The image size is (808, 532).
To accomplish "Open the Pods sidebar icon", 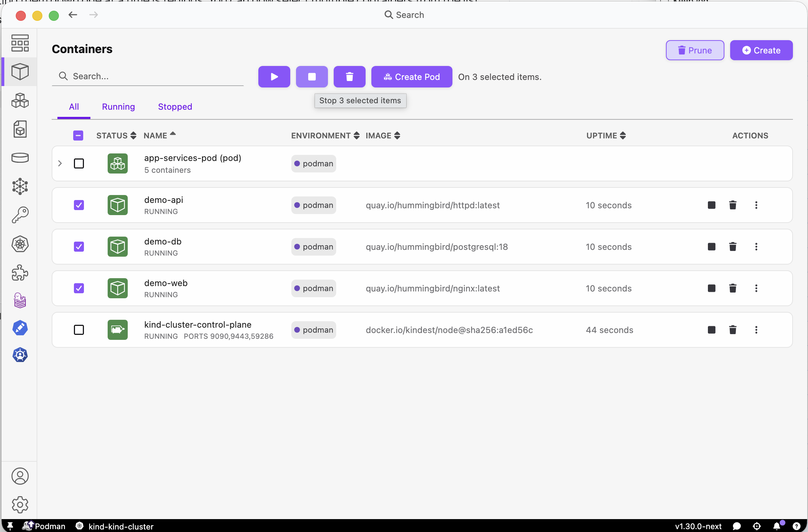I will (x=20, y=101).
